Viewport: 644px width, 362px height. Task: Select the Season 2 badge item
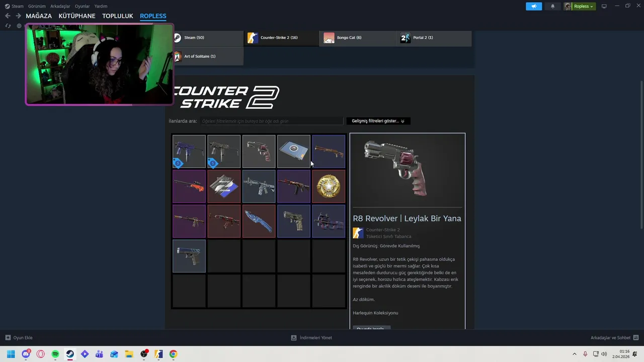pyautogui.click(x=224, y=186)
